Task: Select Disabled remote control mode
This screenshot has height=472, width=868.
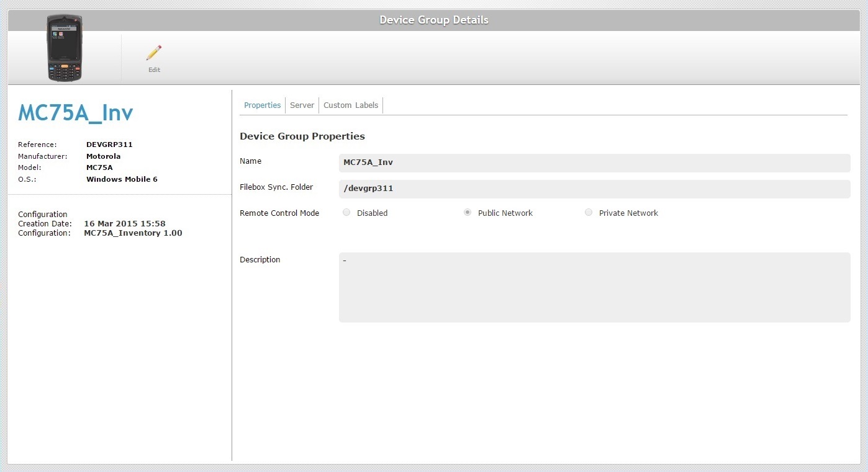Action: [x=346, y=213]
